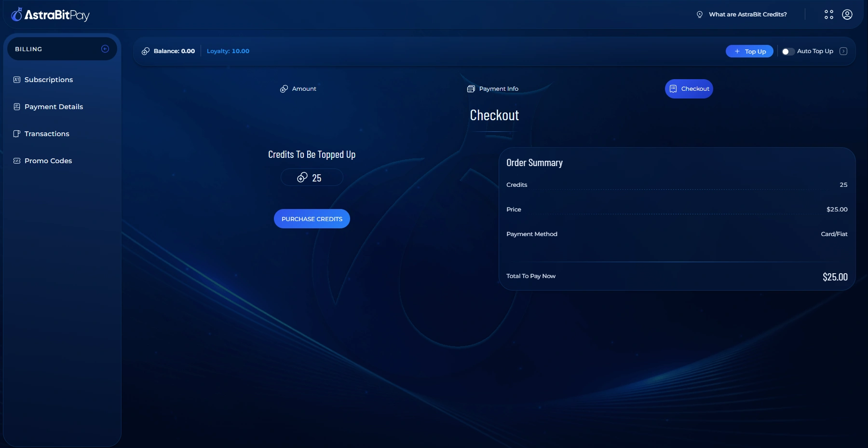Click the Transactions sidebar icon

click(x=17, y=134)
